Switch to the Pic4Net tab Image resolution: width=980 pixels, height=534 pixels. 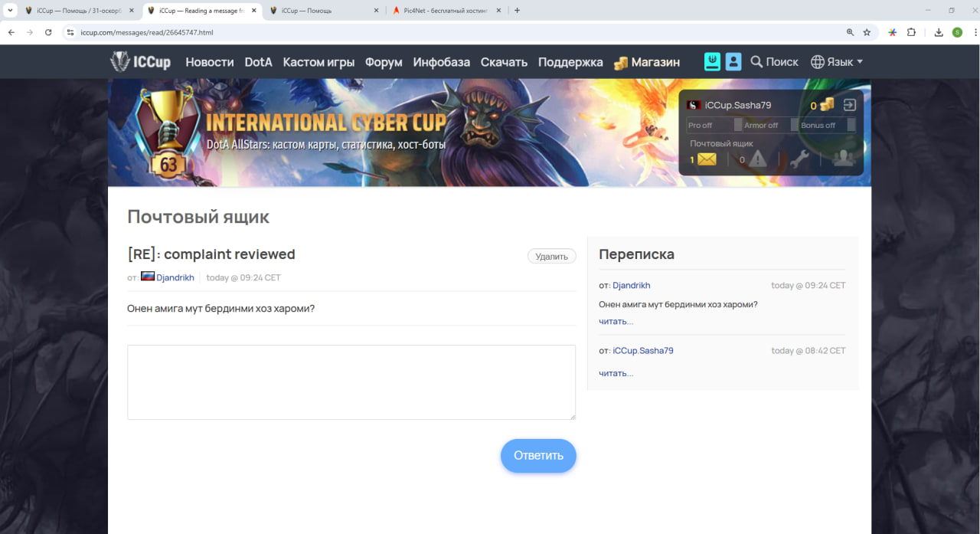447,11
